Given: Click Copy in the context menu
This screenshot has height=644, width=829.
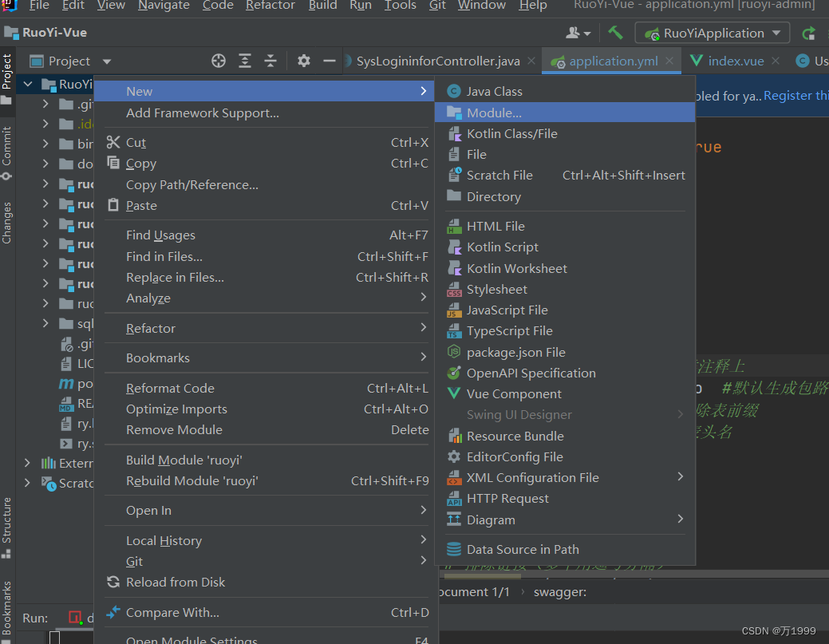Looking at the screenshot, I should pyautogui.click(x=264, y=164).
